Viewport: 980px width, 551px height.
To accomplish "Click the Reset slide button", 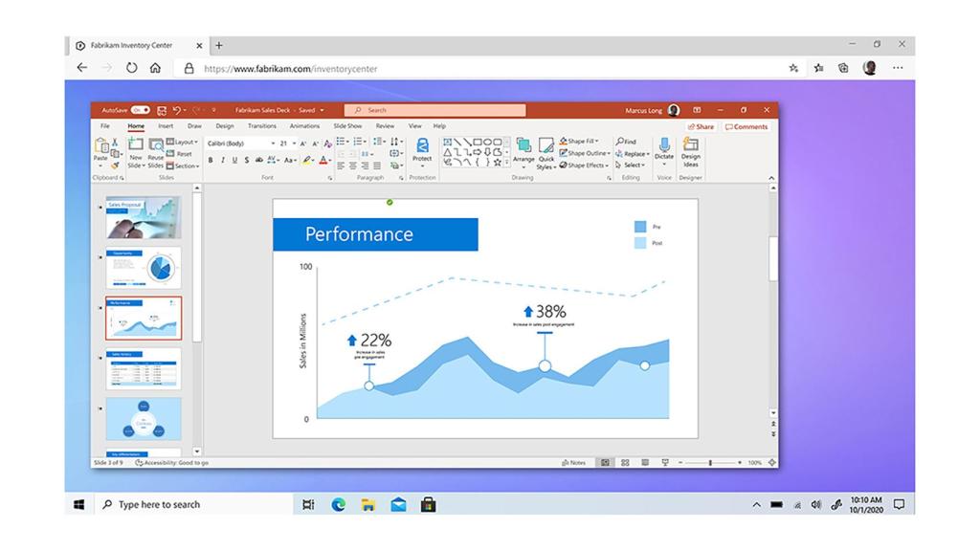I will coord(179,154).
